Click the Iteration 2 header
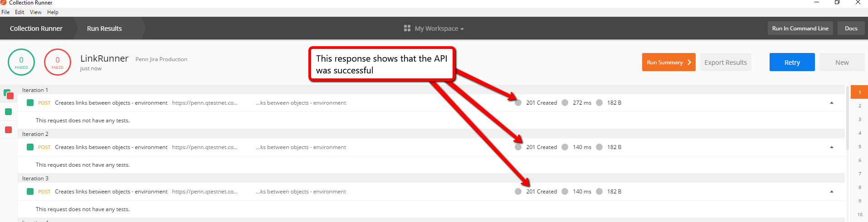This screenshot has height=222, width=868. [x=35, y=134]
